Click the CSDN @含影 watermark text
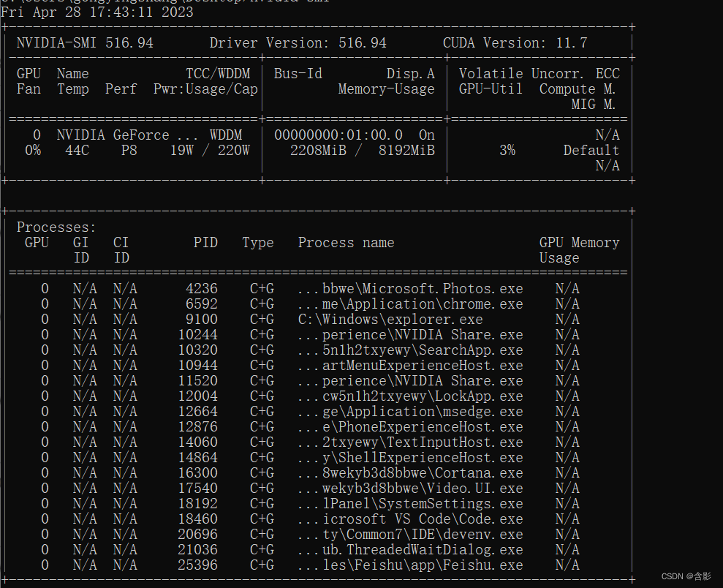Viewport: 723px width, 588px height. point(685,578)
